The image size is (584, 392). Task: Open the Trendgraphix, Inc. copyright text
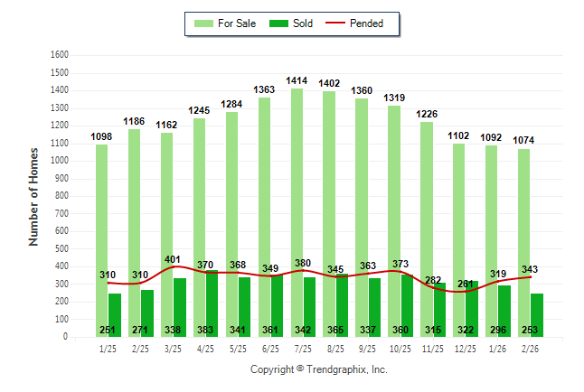318,369
